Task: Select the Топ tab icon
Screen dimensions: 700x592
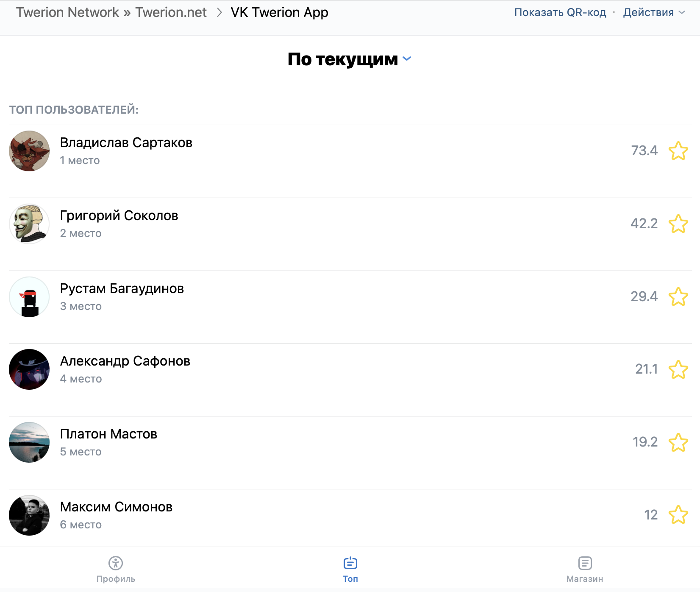Action: (x=350, y=563)
